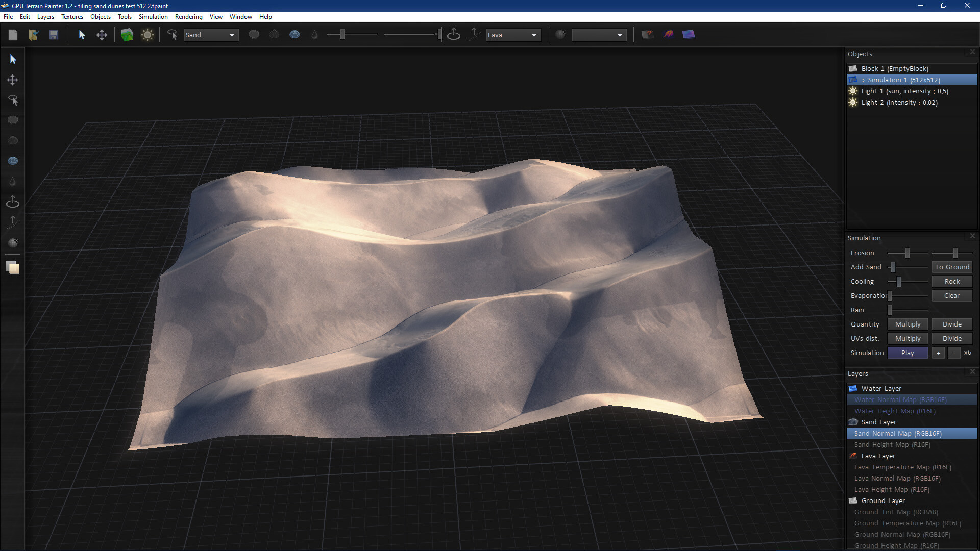Click the Clear button in Simulation panel
This screenshot has height=551, width=980.
pyautogui.click(x=951, y=295)
